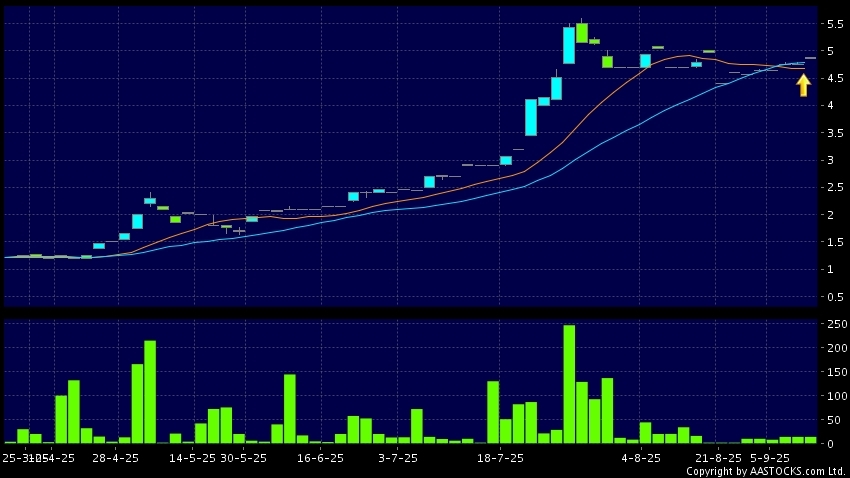This screenshot has height=478, width=850.
Task: Click the 4-8-25 date label
Action: 641,458
